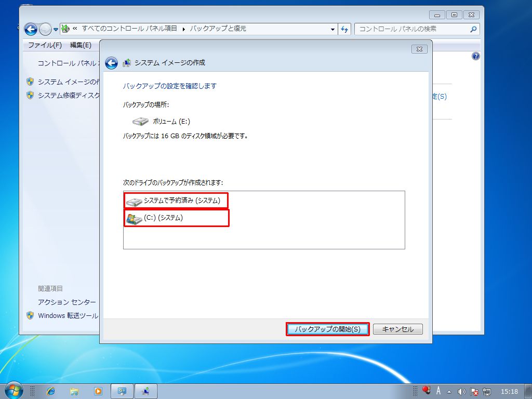Show hidden system tray icons
532x399 pixels.
pyautogui.click(x=449, y=392)
